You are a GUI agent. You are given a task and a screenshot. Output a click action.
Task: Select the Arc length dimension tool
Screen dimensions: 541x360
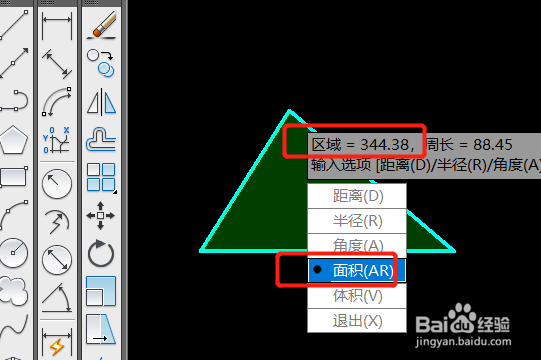[57, 101]
